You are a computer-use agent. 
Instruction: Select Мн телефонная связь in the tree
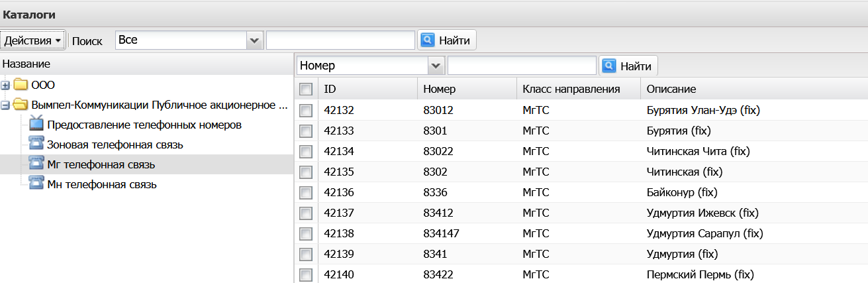(102, 184)
